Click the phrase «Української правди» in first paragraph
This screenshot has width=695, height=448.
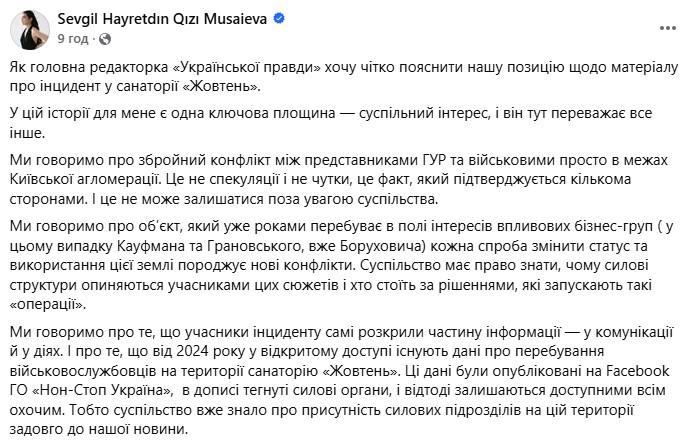(246, 67)
